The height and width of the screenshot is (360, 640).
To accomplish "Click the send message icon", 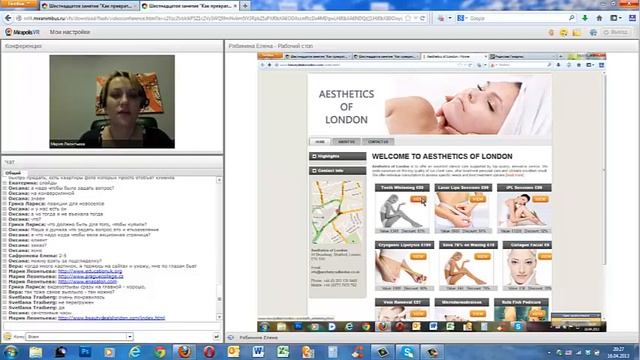I will pos(216,337).
